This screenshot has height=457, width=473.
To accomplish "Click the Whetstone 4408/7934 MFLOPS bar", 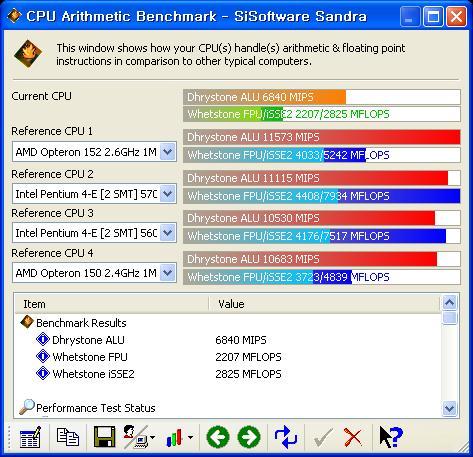I will point(322,196).
